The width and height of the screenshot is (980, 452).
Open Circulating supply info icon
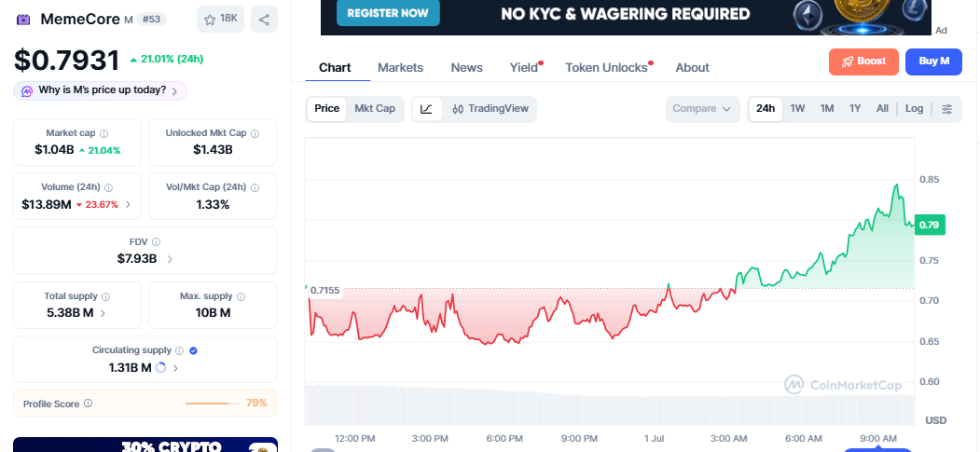[179, 350]
